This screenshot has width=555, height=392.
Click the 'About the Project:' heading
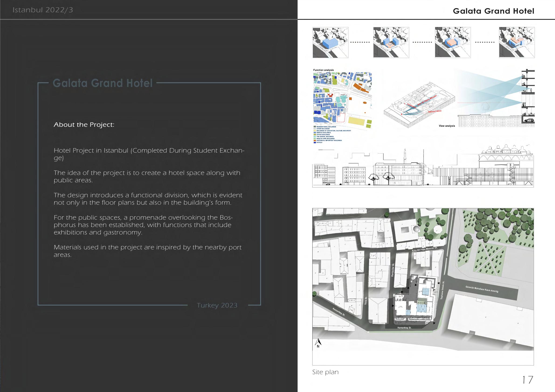pos(84,125)
